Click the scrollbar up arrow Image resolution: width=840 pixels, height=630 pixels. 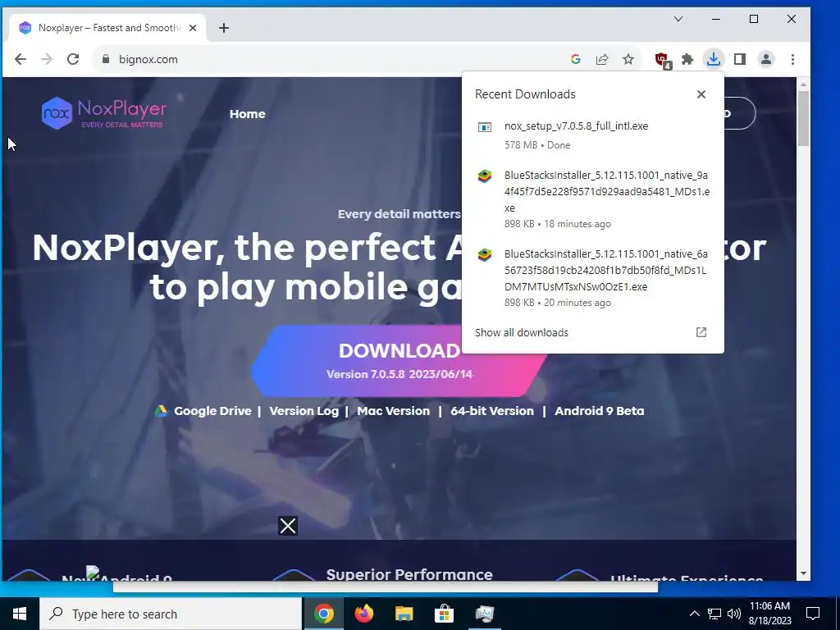coord(803,84)
